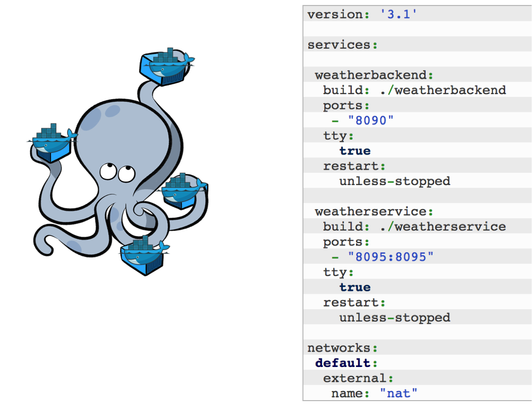Viewport: 532px width, 407px height.
Task: Click 'ports:' under the weatherservice service
Action: click(346, 242)
